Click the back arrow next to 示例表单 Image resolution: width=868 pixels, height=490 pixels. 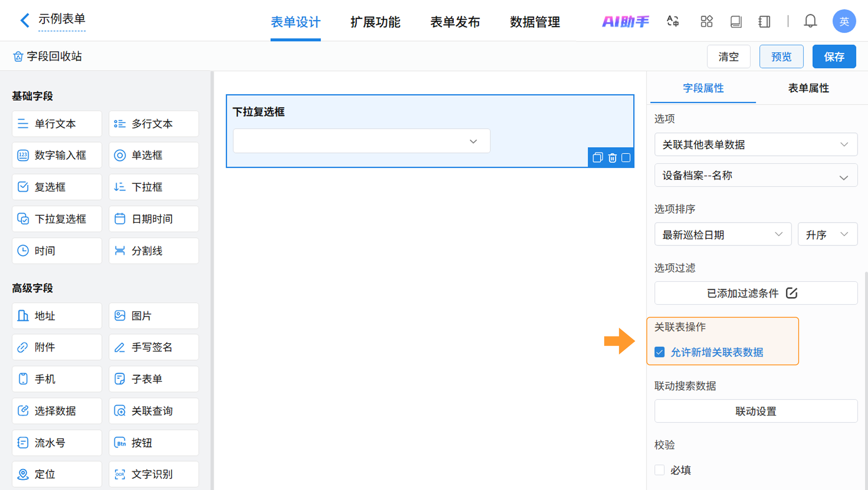[x=24, y=20]
